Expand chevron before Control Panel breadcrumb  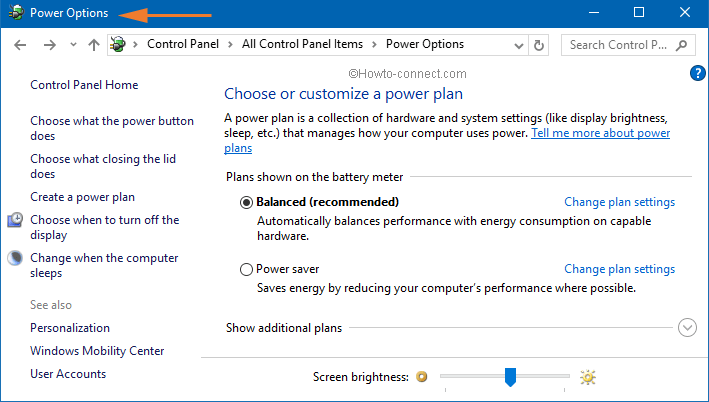[x=135, y=44]
